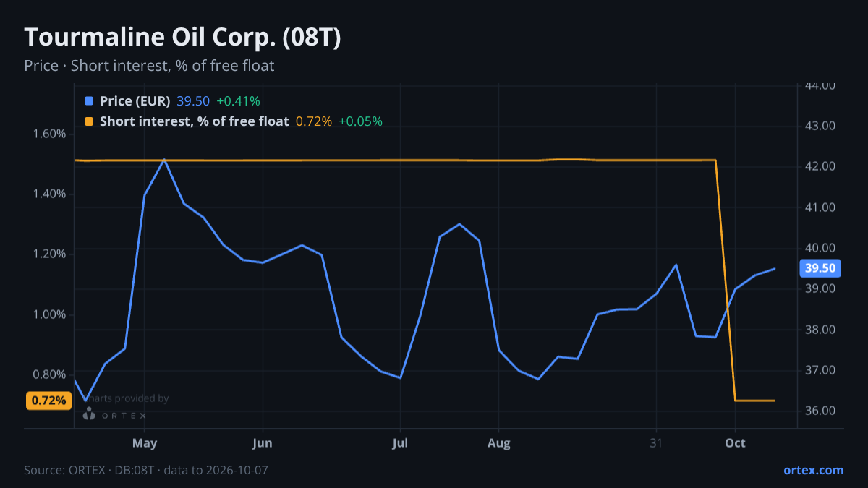Viewport: 868px width, 488px height.
Task: Click the subtitle 'Price · Short interest, % of free float'
Action: coord(149,66)
